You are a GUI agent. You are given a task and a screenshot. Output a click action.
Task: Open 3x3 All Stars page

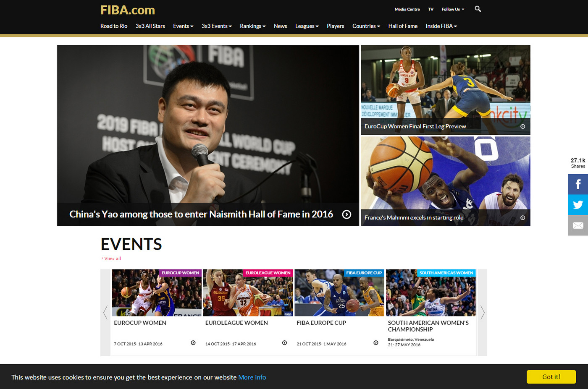click(150, 26)
